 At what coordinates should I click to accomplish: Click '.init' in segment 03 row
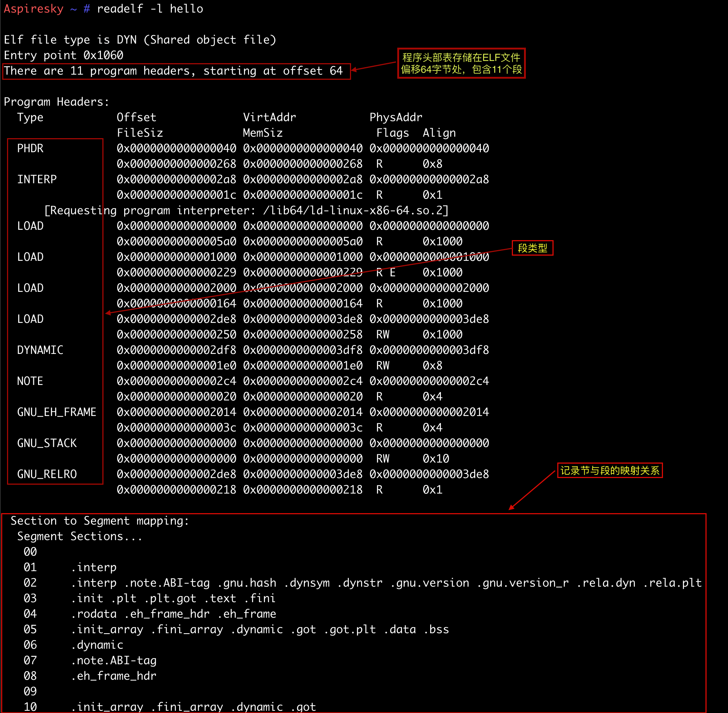(87, 598)
